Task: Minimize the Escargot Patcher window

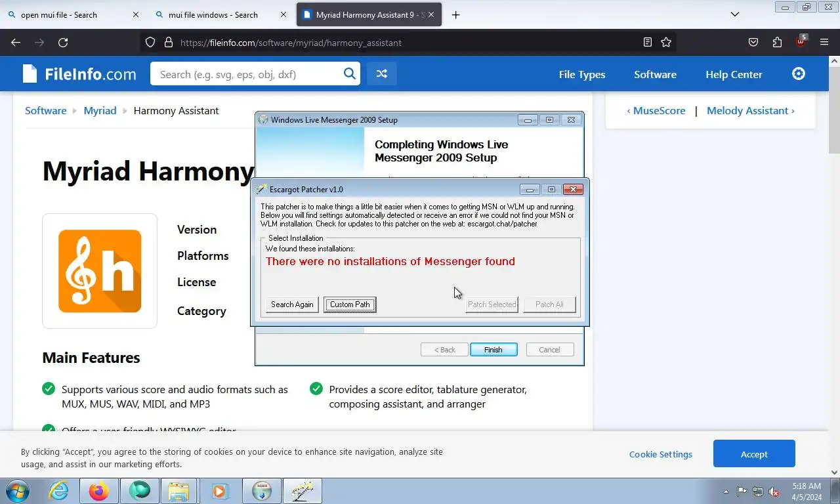Action: click(x=529, y=190)
